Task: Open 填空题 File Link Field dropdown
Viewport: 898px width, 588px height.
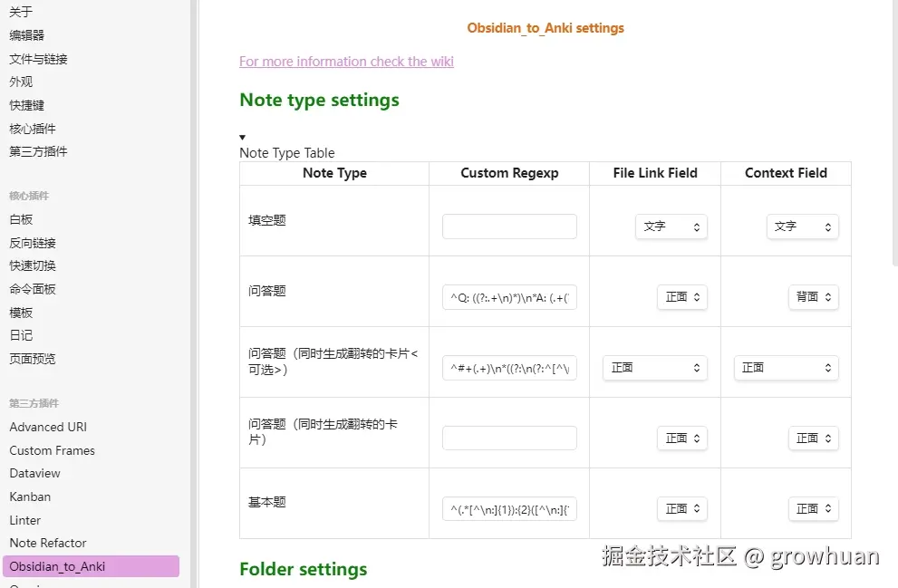Action: coord(671,227)
